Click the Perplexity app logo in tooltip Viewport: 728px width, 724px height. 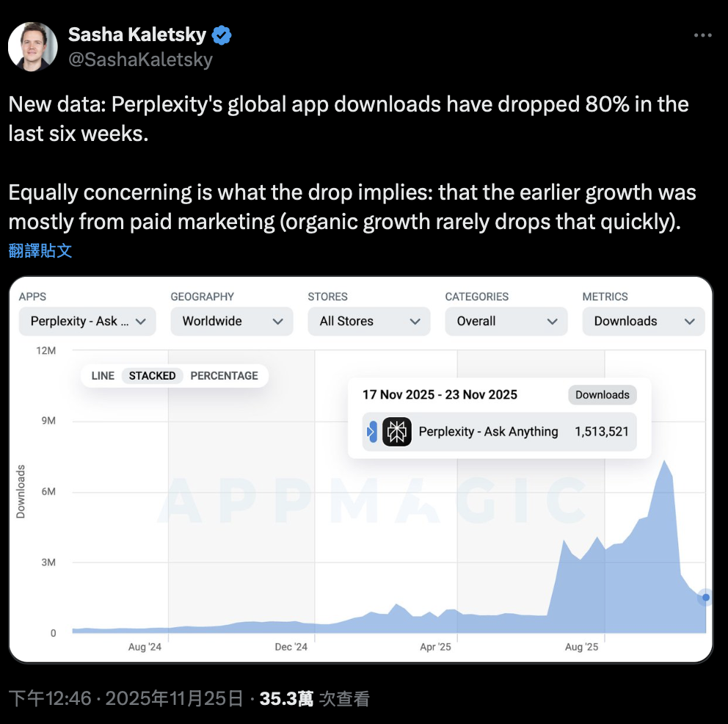397,432
